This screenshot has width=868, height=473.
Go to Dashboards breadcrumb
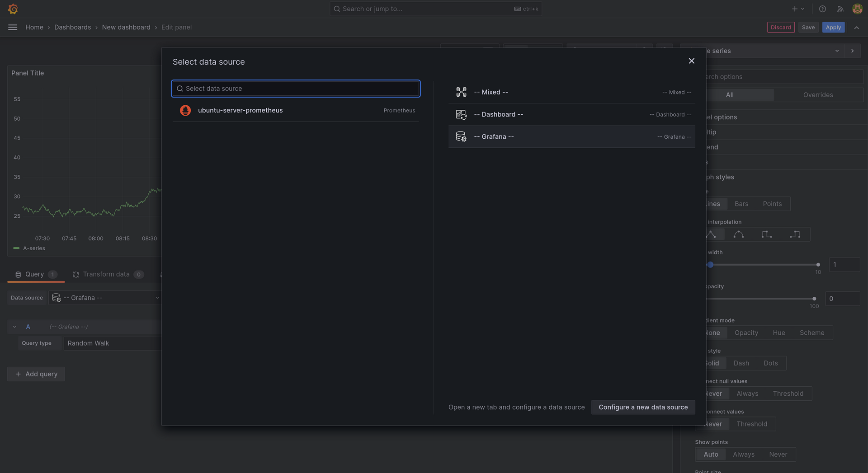click(73, 27)
